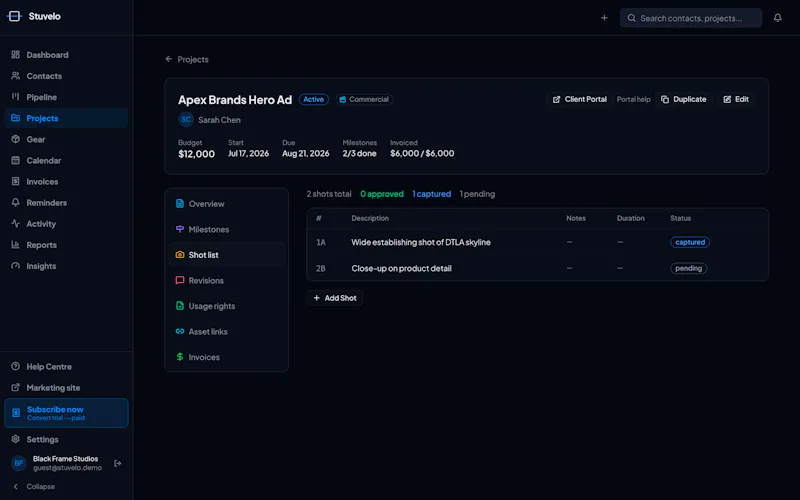Screen dimensions: 800x500
Task: Click the captured status badge for 1A
Action: pos(690,242)
